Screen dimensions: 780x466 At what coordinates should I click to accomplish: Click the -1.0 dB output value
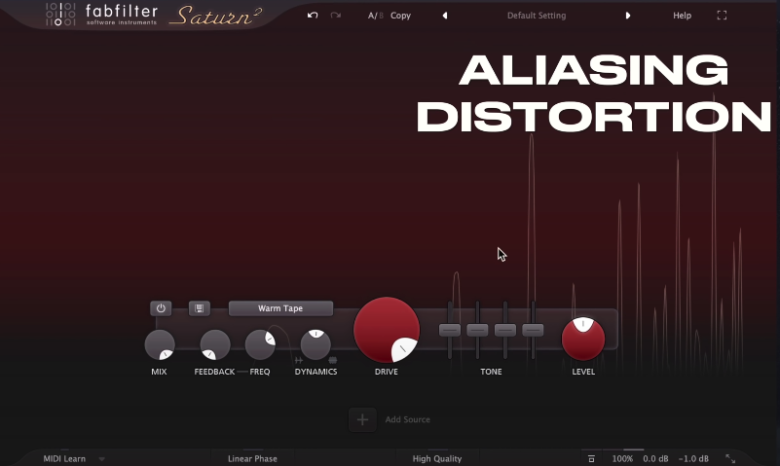693,459
